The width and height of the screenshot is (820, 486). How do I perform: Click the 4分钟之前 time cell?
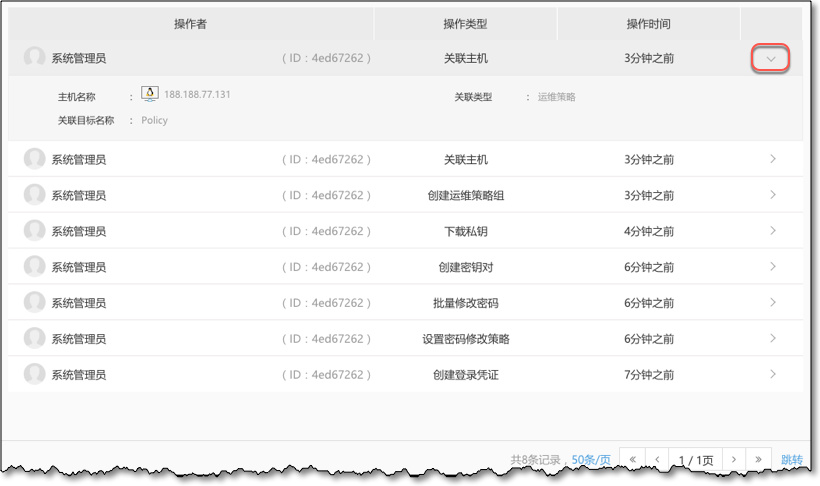coord(648,231)
